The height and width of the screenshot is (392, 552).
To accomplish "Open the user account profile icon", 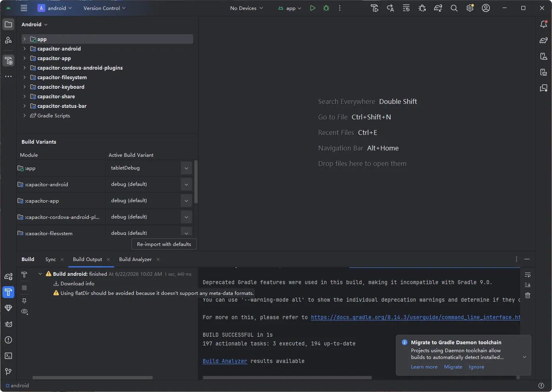I will point(486,8).
